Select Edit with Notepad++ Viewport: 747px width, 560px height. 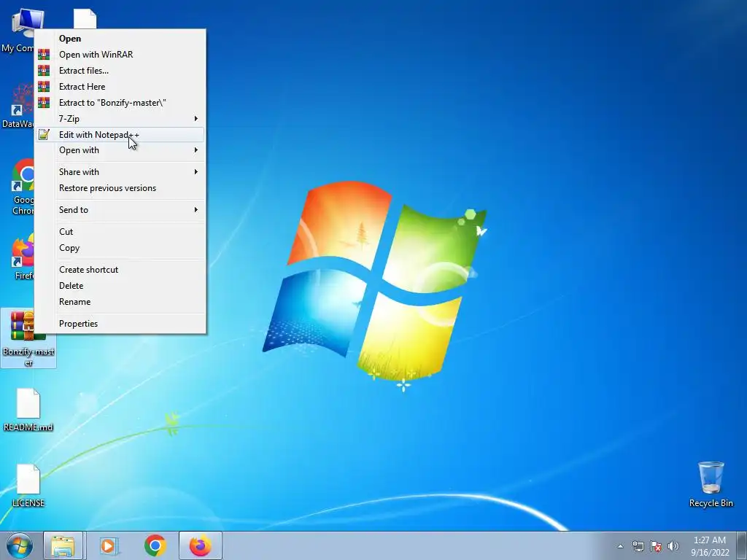(x=120, y=135)
